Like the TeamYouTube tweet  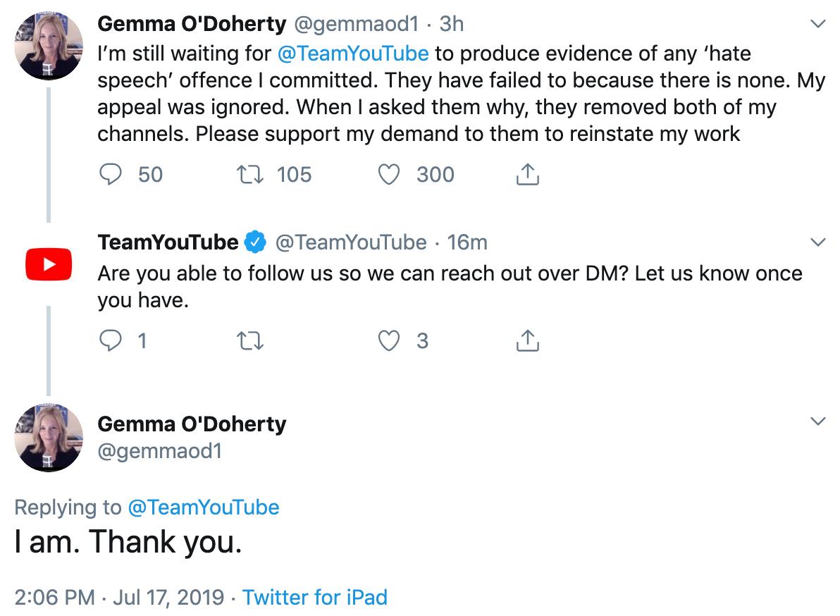pyautogui.click(x=389, y=341)
